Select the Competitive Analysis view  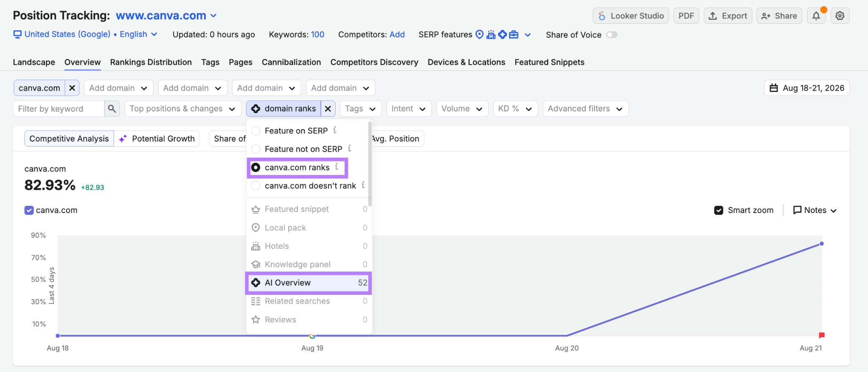pos(69,139)
